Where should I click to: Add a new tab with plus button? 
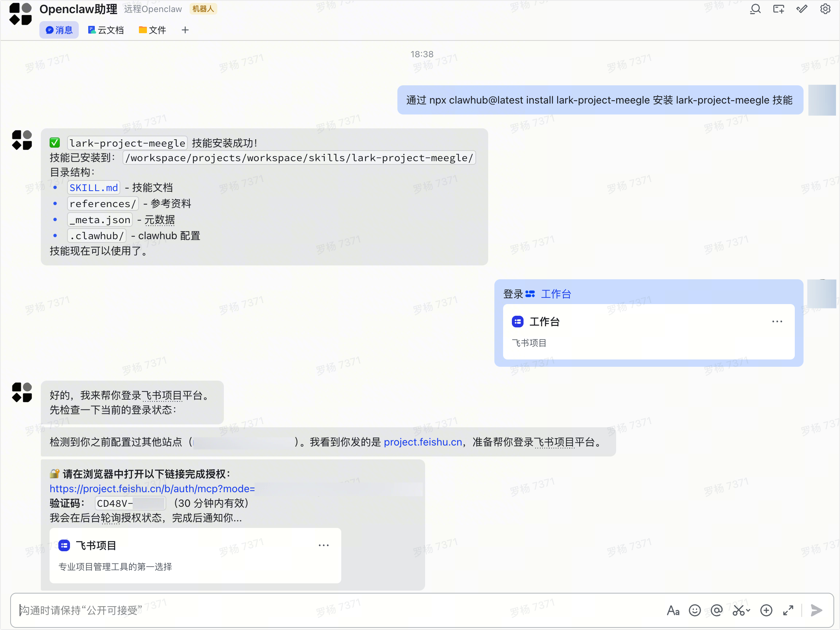[x=185, y=30]
